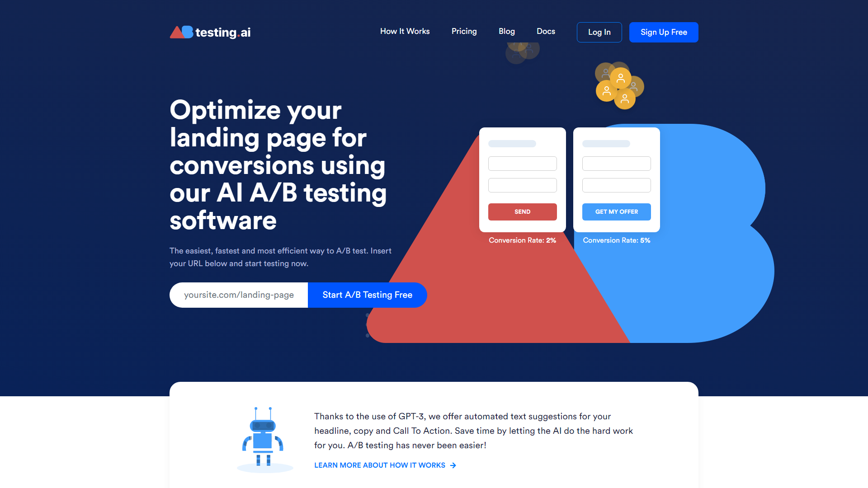
Task: Click the Blog navigation tab
Action: (505, 32)
